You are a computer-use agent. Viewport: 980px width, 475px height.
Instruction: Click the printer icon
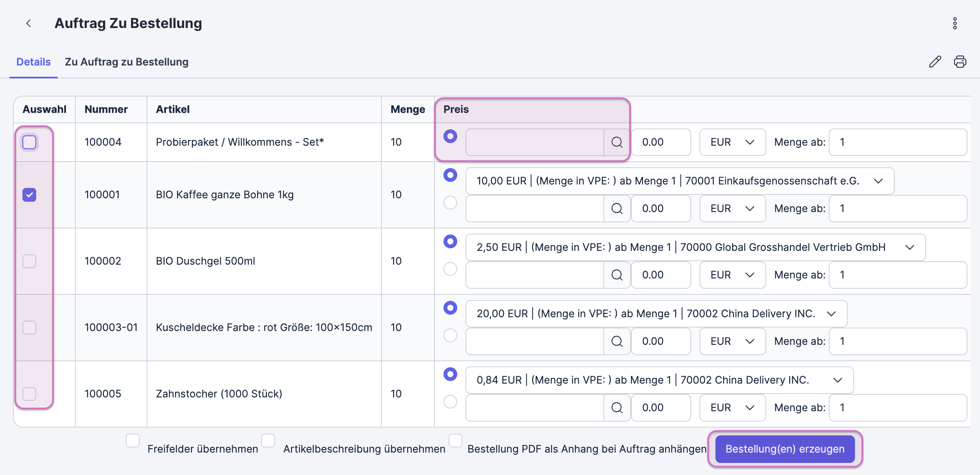pos(960,62)
